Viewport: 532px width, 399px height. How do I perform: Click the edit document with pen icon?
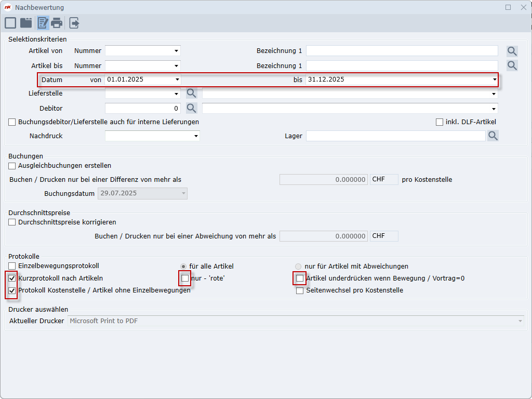pyautogui.click(x=42, y=23)
